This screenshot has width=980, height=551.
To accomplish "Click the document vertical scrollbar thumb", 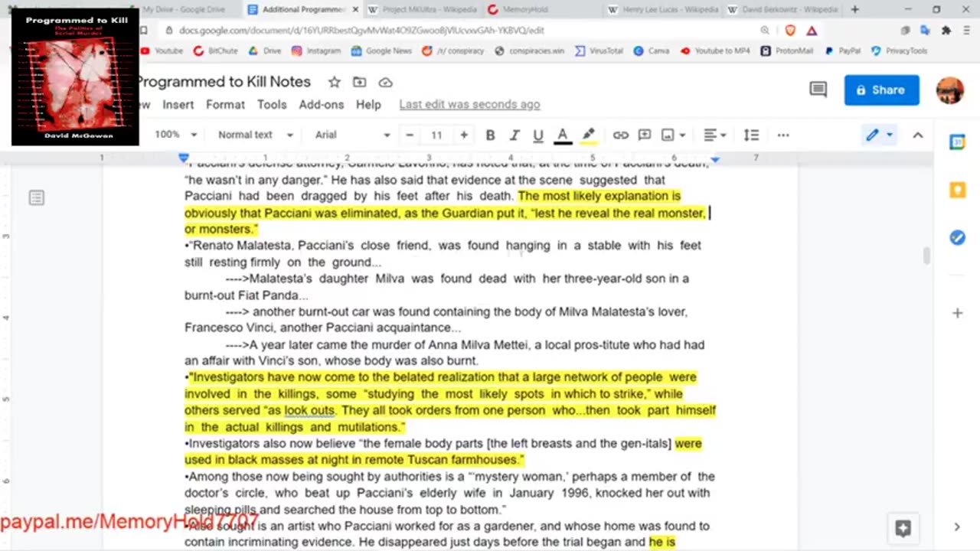I will point(926,256).
